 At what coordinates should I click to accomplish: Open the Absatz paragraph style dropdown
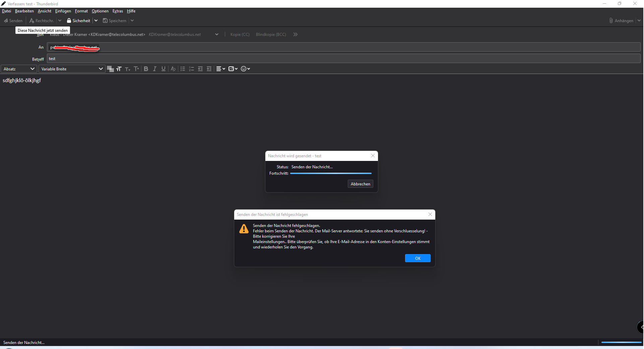click(x=19, y=69)
